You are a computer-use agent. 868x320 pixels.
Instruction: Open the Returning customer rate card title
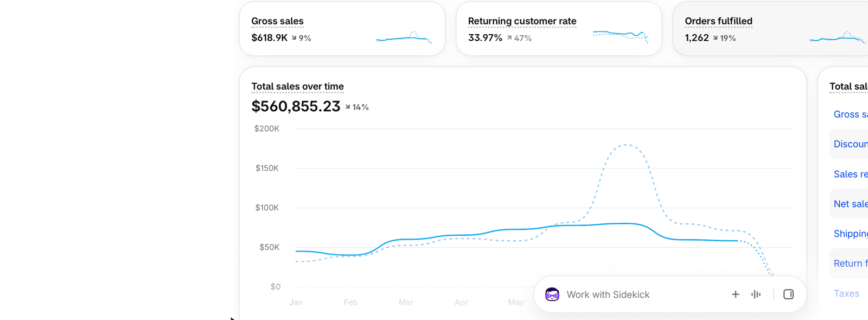522,21
